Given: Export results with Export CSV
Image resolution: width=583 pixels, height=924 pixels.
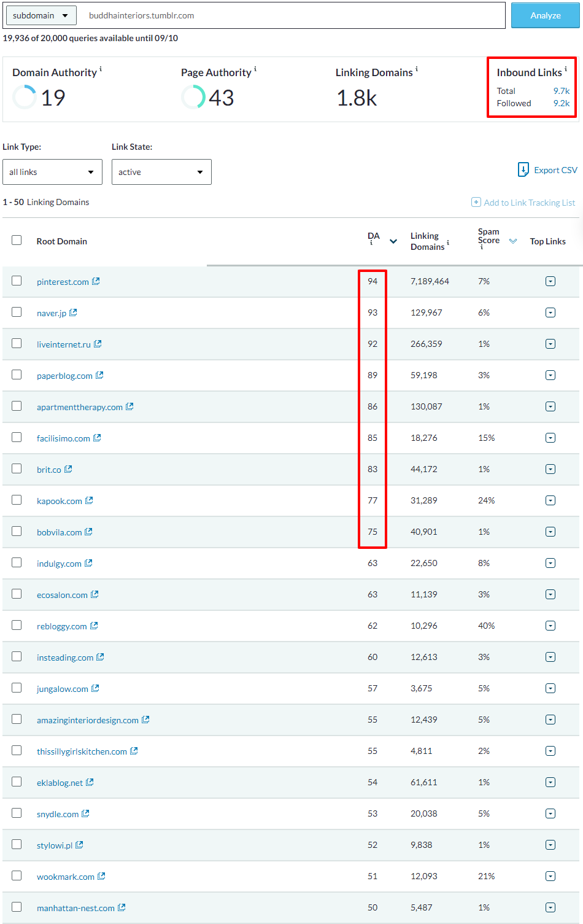Looking at the screenshot, I should (547, 170).
